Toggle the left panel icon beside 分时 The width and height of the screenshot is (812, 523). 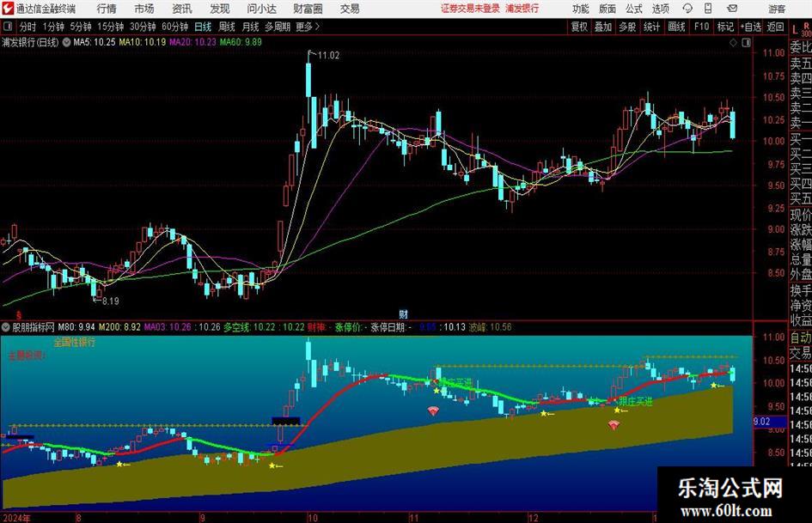click(x=8, y=26)
